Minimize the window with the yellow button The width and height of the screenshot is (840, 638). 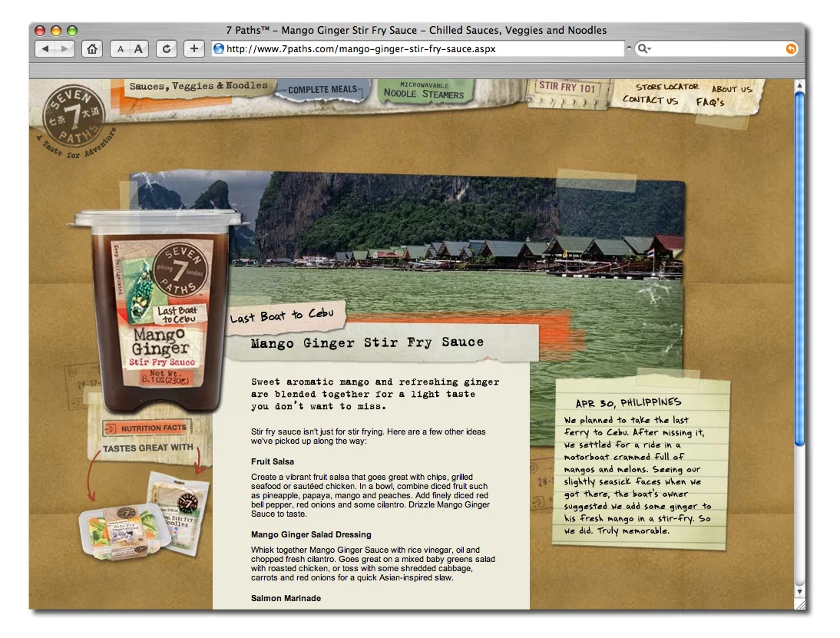(x=56, y=31)
